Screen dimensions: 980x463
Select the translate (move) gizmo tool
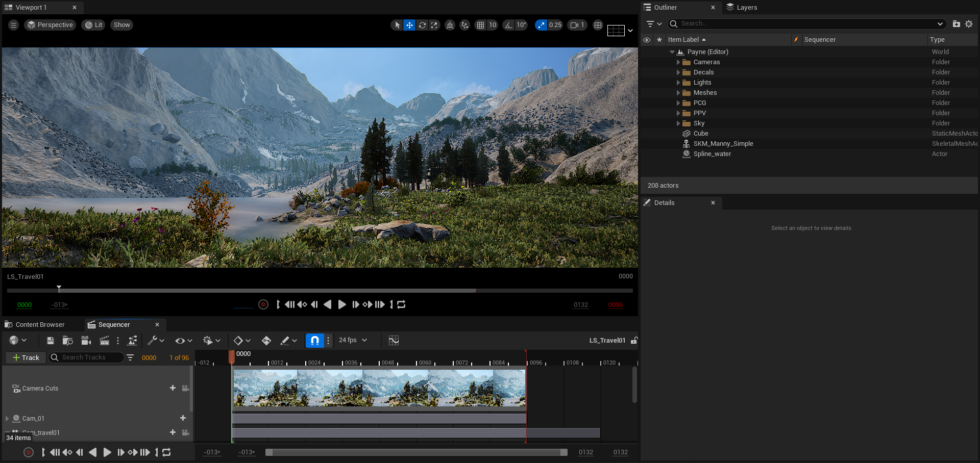(409, 25)
